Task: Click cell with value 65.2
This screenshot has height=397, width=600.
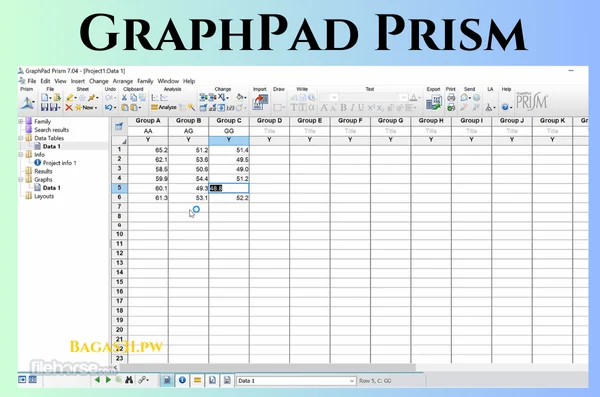Action: pyautogui.click(x=148, y=150)
